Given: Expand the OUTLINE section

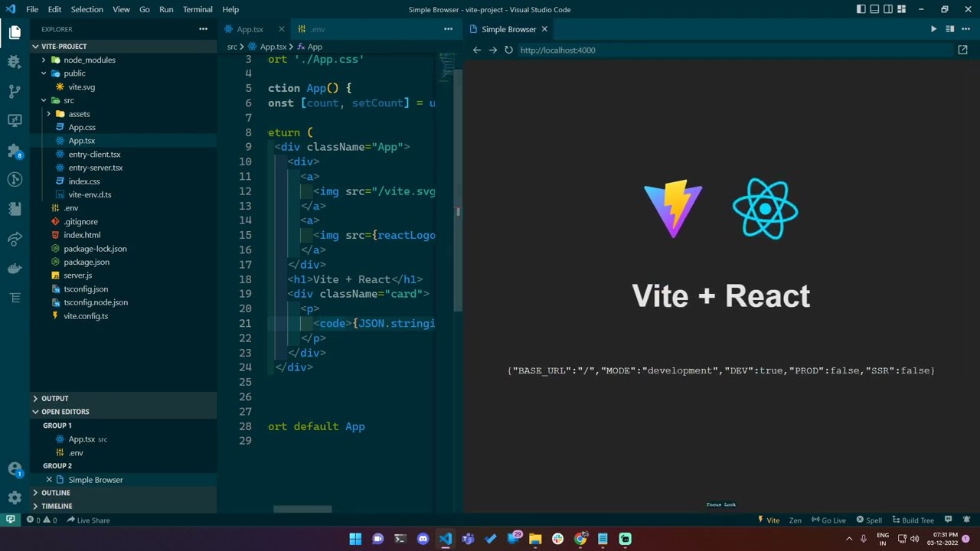Looking at the screenshot, I should click(123, 493).
